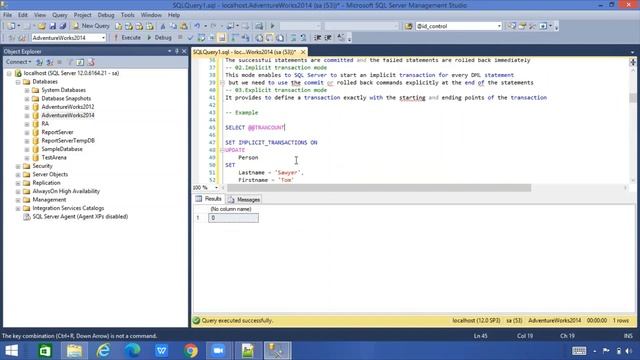This screenshot has width=640, height=360.
Task: Toggle Results to File icon
Action: [280, 38]
